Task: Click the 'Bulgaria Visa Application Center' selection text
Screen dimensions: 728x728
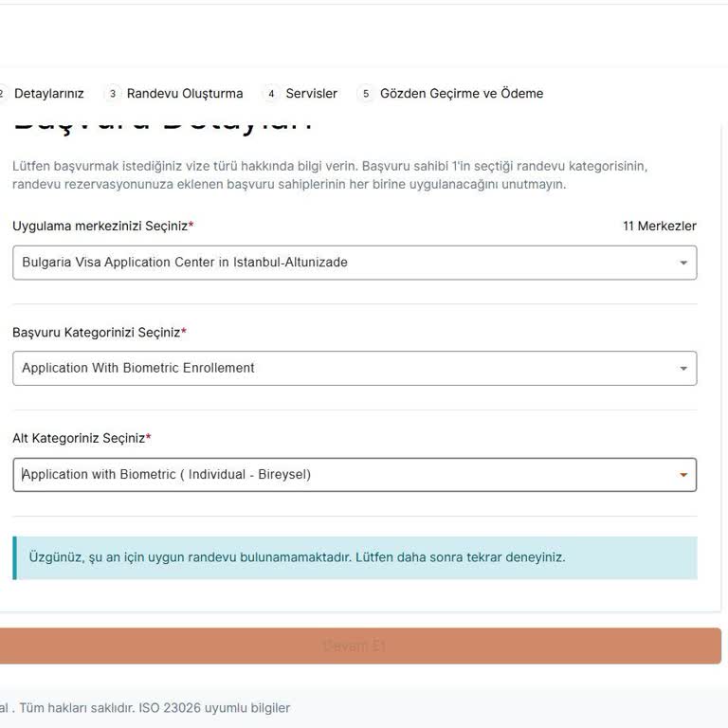Action: click(185, 263)
